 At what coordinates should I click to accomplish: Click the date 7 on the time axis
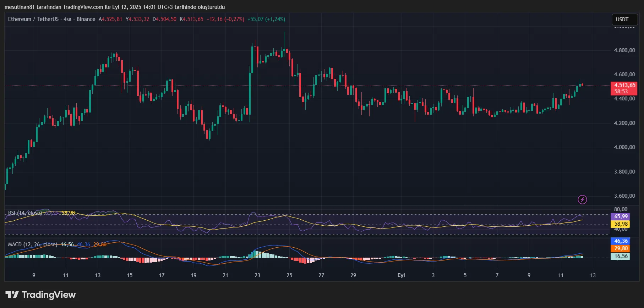(497, 275)
